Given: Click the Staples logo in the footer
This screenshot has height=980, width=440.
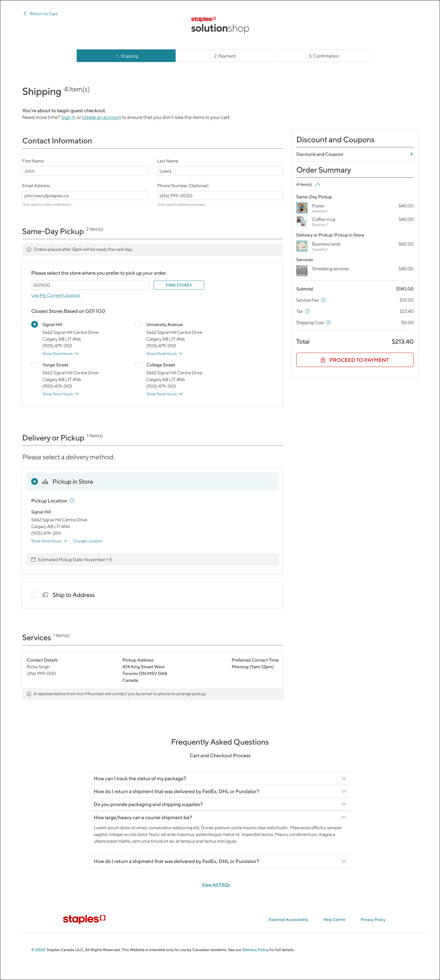Looking at the screenshot, I should [85, 919].
